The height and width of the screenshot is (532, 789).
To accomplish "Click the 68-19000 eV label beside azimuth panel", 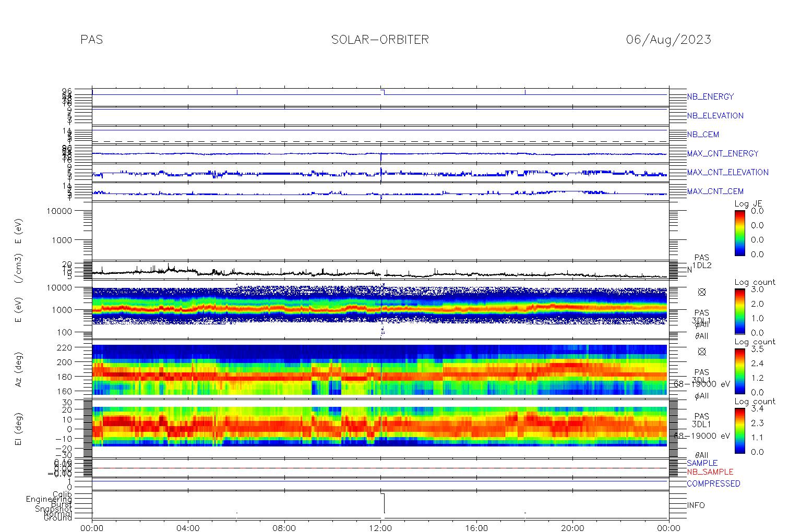I will coord(701,384).
